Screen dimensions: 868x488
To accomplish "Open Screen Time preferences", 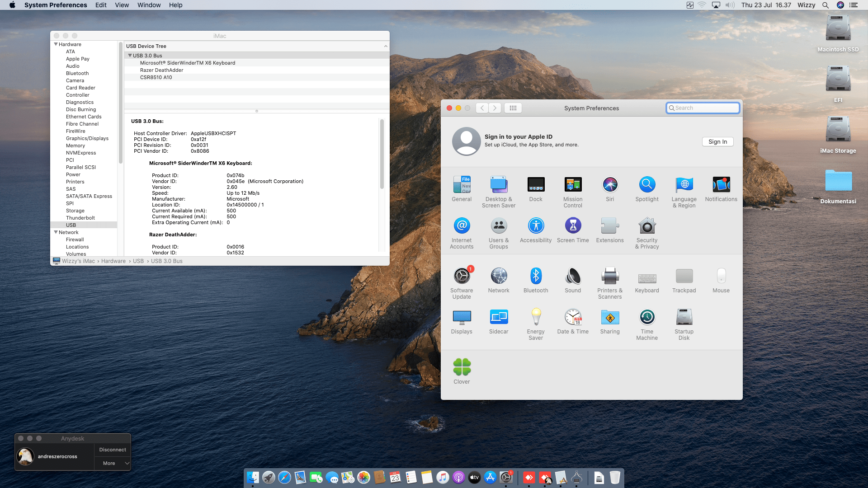I will tap(573, 230).
